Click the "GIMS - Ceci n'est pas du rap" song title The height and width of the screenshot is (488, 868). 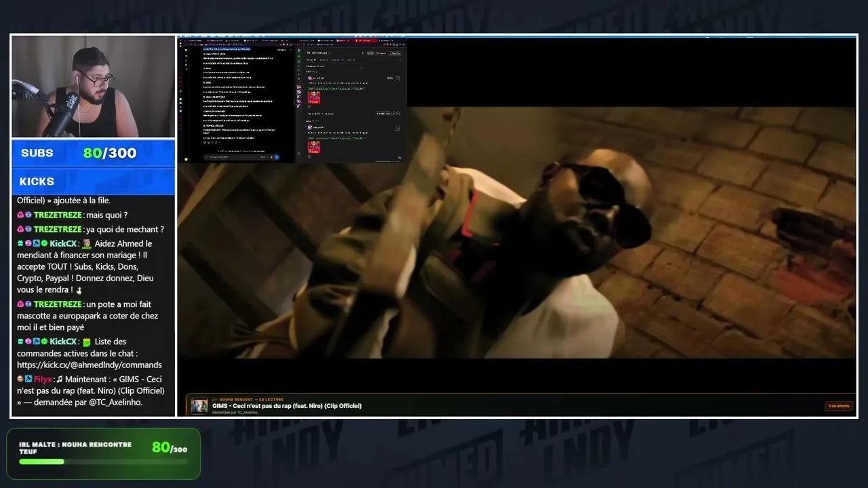[x=287, y=406]
